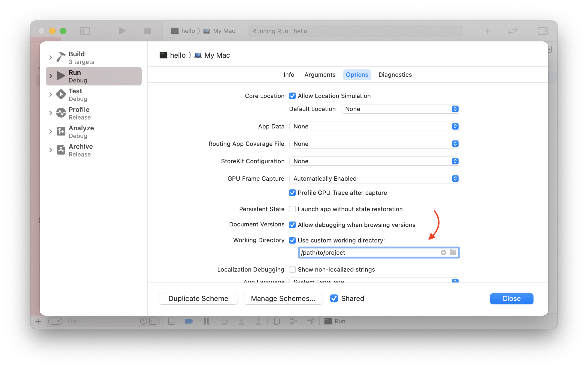Activate the Step Over debugger icon
The width and height of the screenshot is (588, 369).
coord(224,321)
